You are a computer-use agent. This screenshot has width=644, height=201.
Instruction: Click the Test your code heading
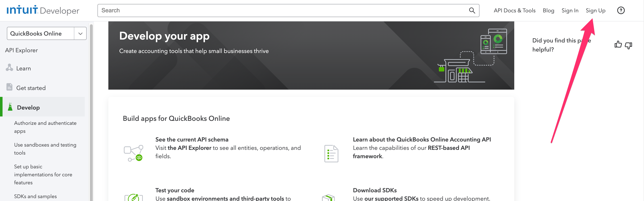(x=175, y=190)
